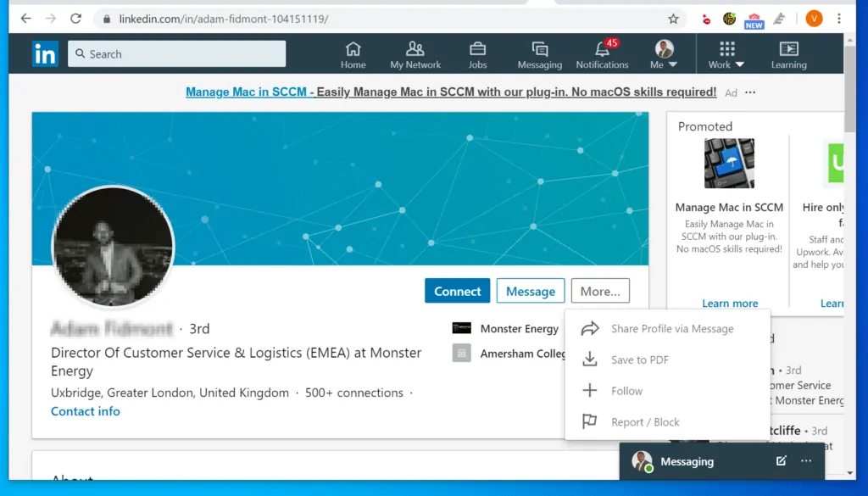The image size is (868, 496).
Task: Click the Monster Energy company name
Action: point(520,329)
